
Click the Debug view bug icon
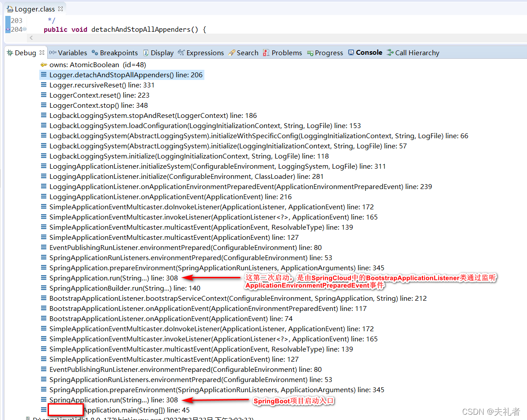[10, 53]
